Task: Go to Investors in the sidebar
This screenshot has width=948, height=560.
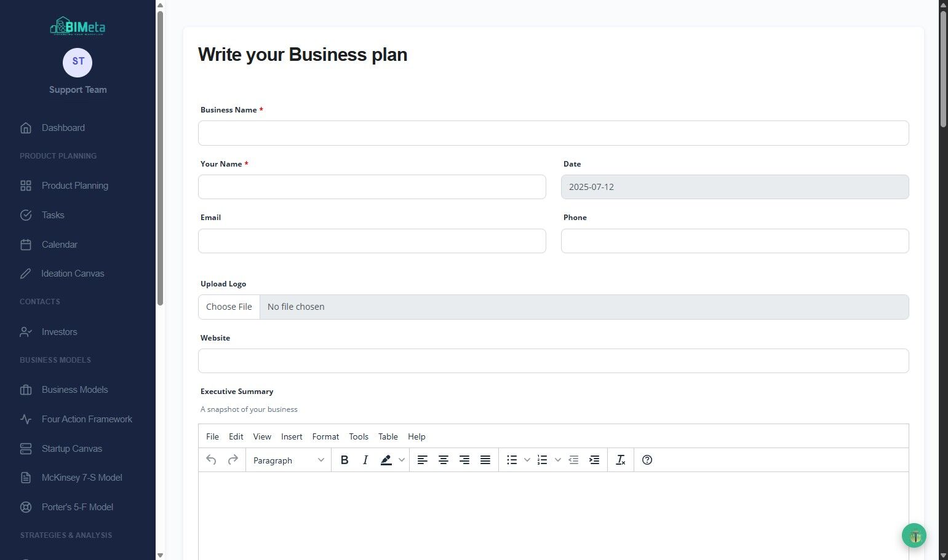Action: tap(59, 332)
